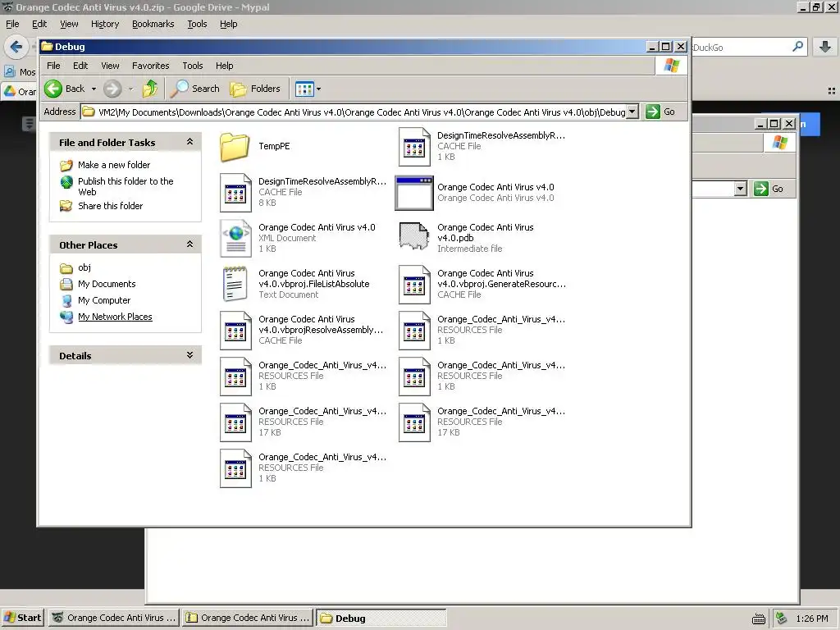Click the Views icon in toolbar

[304, 89]
